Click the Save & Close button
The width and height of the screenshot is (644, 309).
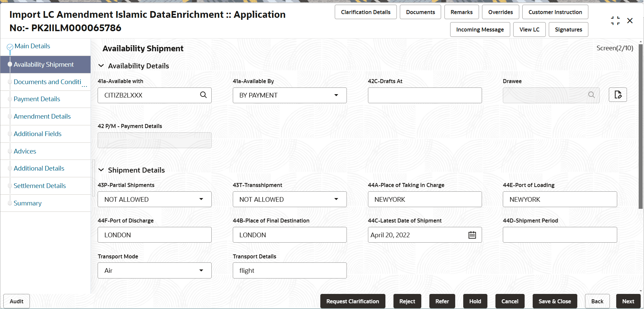(554, 301)
